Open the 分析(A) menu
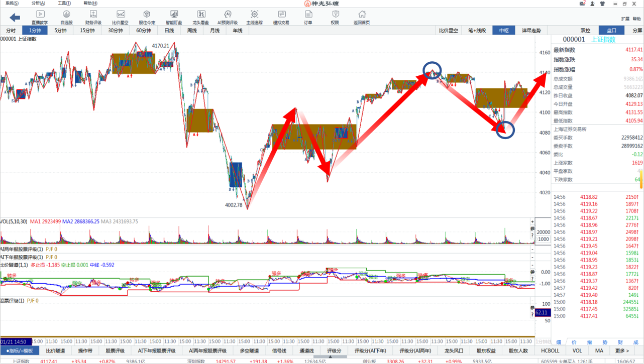The width and height of the screenshot is (644, 364). click(x=38, y=3)
